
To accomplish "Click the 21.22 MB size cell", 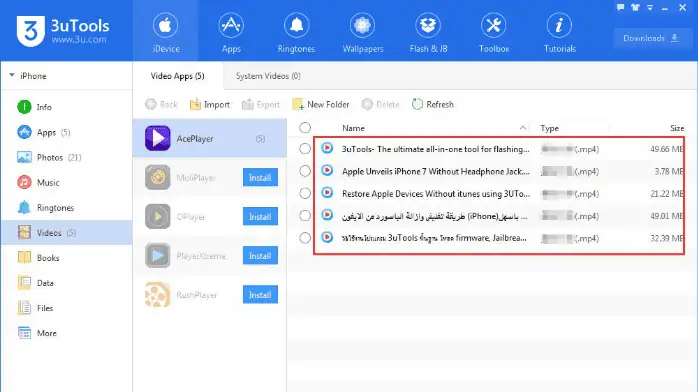I will click(x=666, y=194).
